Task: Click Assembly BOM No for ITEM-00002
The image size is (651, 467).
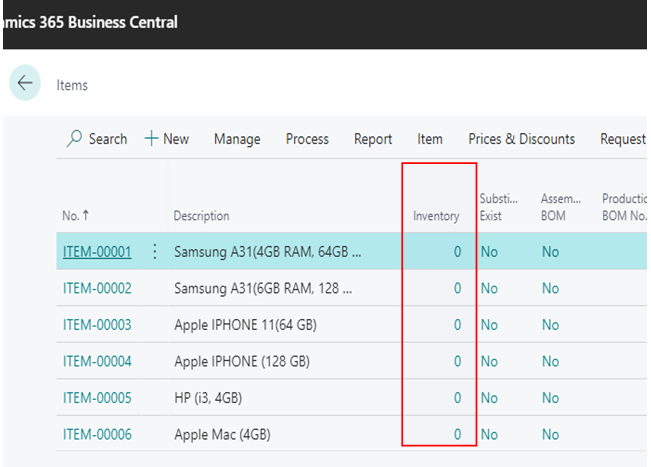Action: pos(551,288)
